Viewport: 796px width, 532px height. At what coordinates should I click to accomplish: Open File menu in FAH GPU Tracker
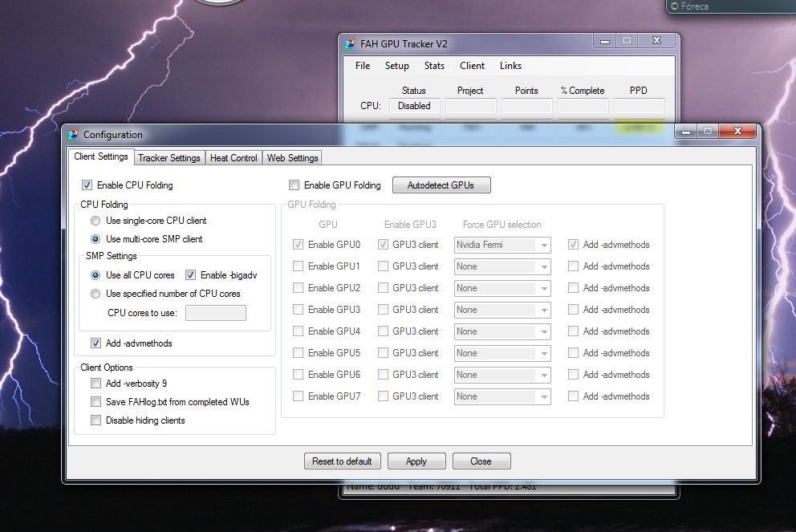pos(363,66)
